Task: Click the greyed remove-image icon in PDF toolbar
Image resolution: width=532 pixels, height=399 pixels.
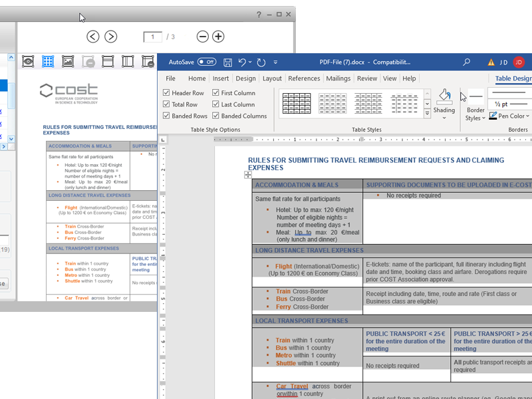Action: (88, 61)
